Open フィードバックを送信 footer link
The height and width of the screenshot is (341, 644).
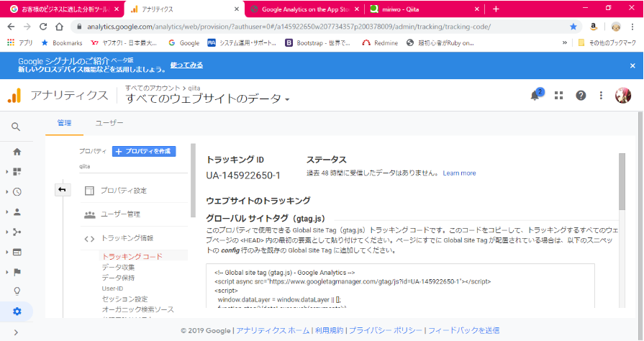point(463,331)
